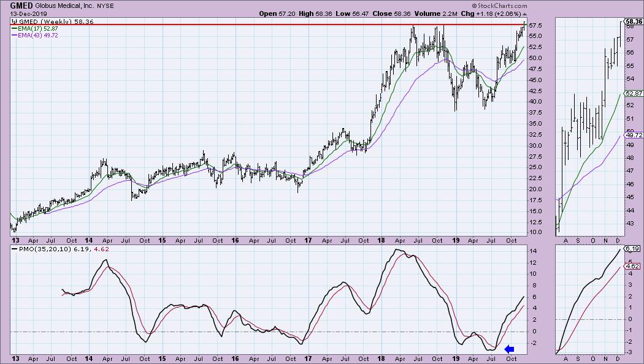This screenshot has height=364, width=644.
Task: Click the boxed 4.62 signal tag on right axis
Action: (x=632, y=267)
